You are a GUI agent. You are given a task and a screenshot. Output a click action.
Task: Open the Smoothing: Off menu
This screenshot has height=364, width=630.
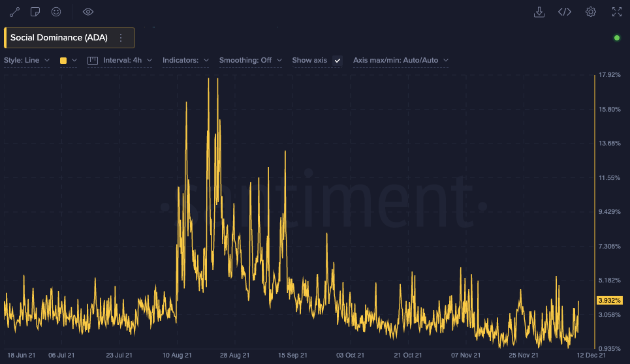pos(250,61)
